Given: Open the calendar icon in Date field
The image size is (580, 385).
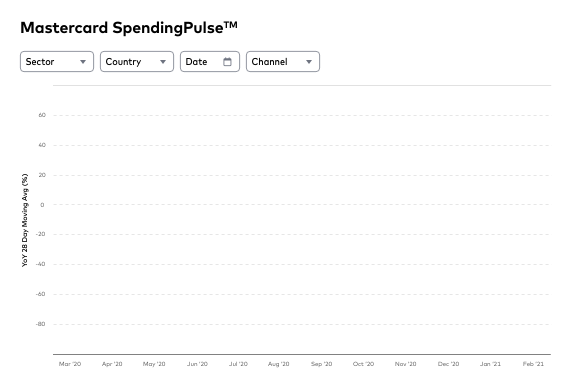Looking at the screenshot, I should [227, 61].
